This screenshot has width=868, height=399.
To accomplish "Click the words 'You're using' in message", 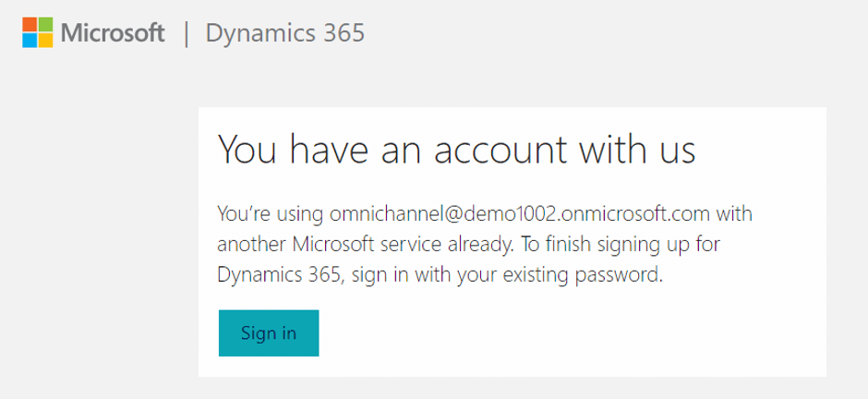I will point(271,214).
